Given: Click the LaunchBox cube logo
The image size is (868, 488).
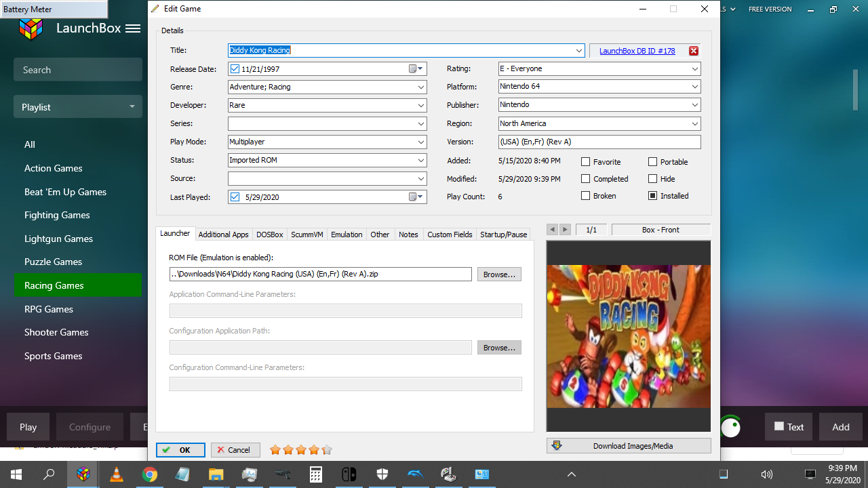Looking at the screenshot, I should click(x=31, y=28).
